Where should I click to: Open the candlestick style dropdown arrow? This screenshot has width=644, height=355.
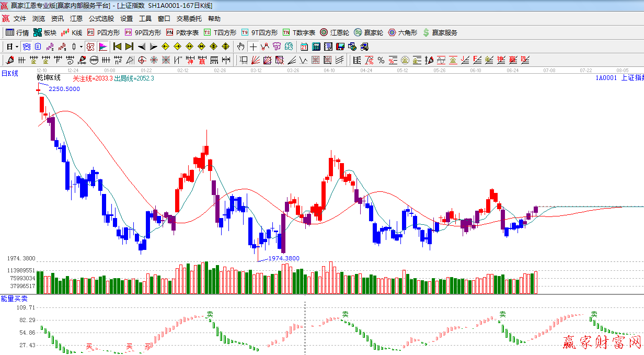[x=81, y=47]
